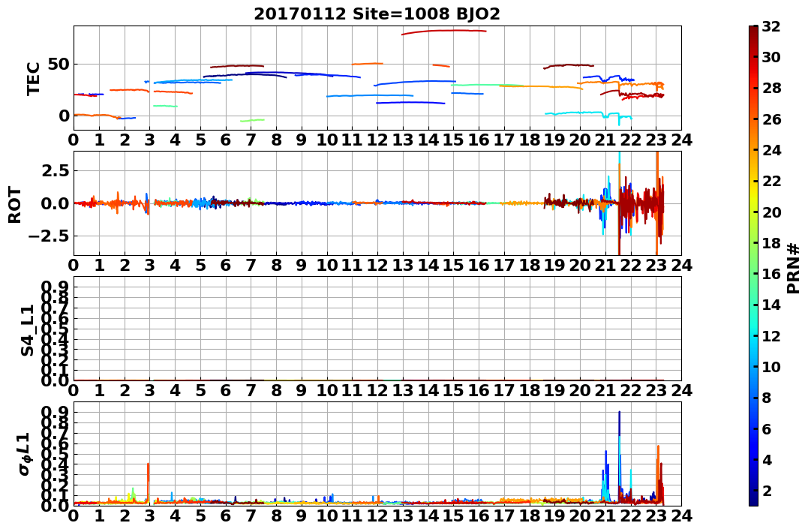
Task: Click the PRN colorbar tick label "4"
Action: [x=767, y=459]
